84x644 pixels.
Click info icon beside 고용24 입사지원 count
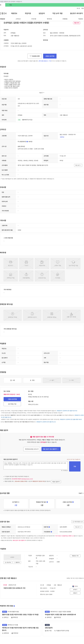[73, 502]
